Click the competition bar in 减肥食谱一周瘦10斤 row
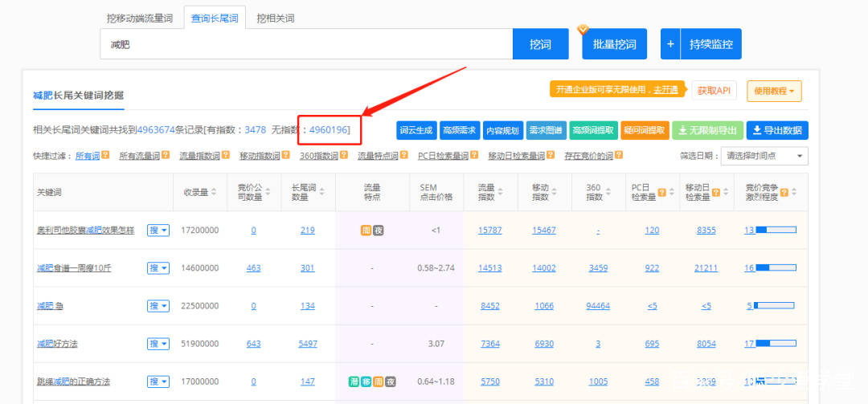 (x=775, y=268)
